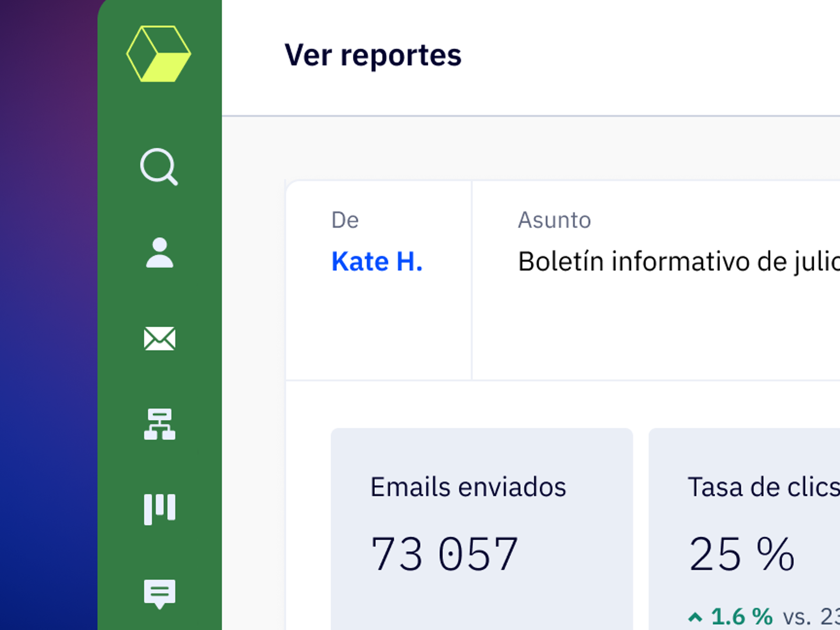Click the green 1.6 % change value
This screenshot has height=630, width=840.
(741, 616)
